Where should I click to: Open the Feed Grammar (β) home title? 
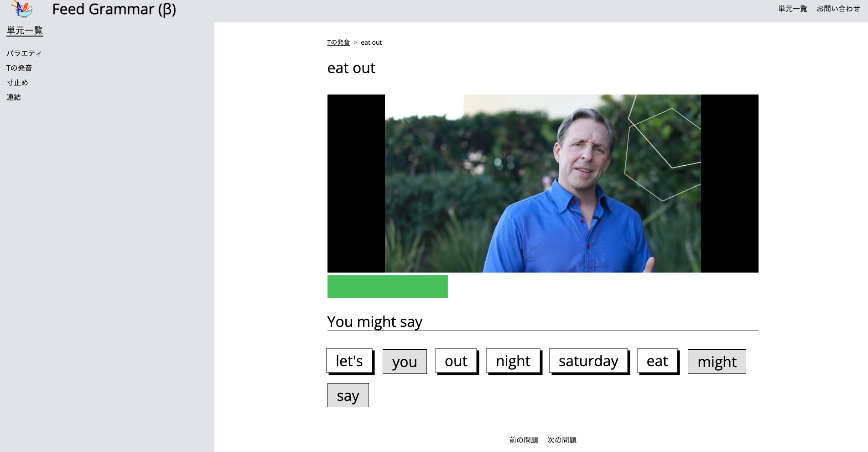point(114,9)
